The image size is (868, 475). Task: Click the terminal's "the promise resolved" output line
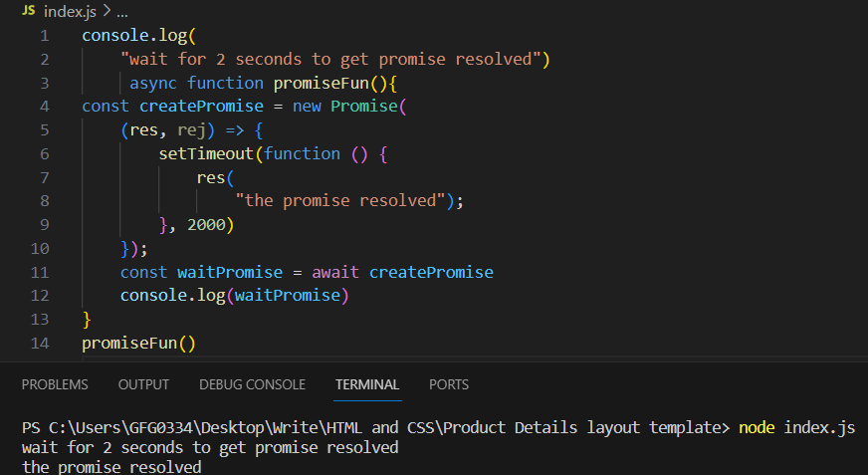[111, 466]
